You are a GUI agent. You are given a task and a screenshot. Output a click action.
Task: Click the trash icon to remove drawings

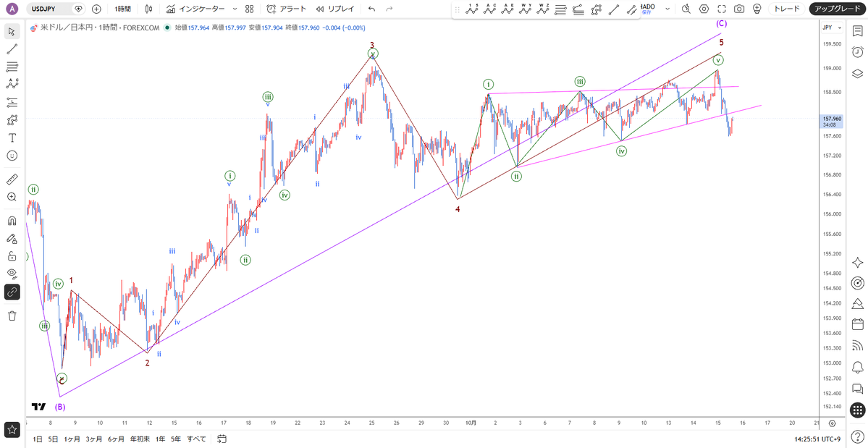point(12,316)
